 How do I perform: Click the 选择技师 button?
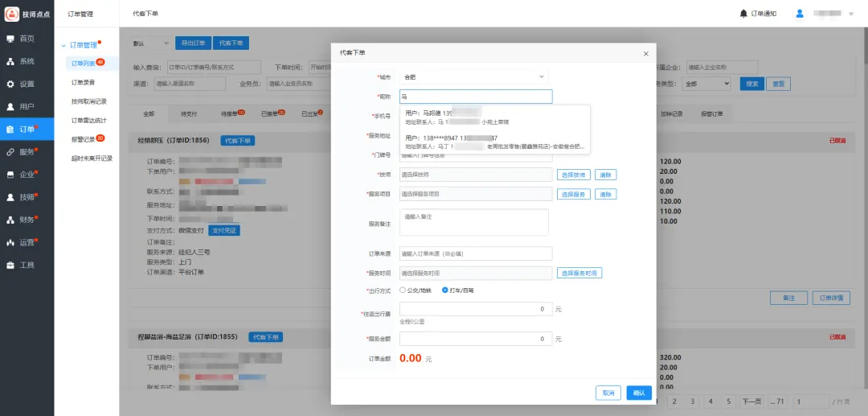574,175
